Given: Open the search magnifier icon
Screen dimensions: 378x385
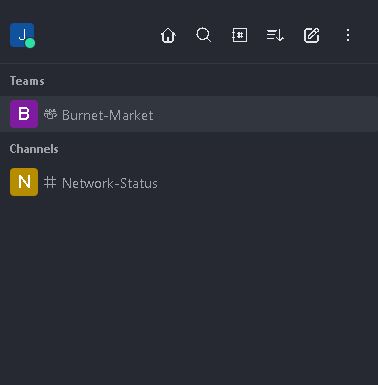Looking at the screenshot, I should (x=204, y=35).
